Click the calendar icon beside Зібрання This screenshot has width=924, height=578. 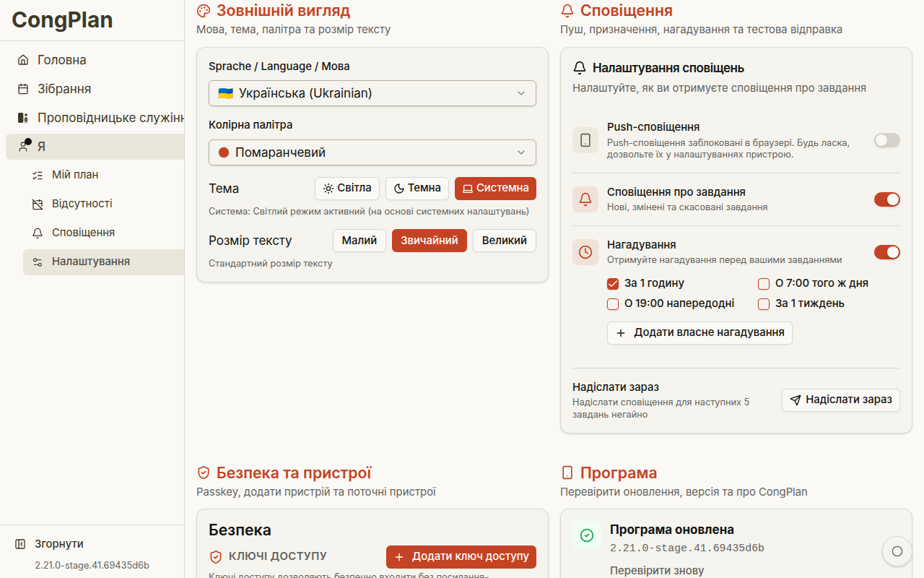pyautogui.click(x=23, y=89)
